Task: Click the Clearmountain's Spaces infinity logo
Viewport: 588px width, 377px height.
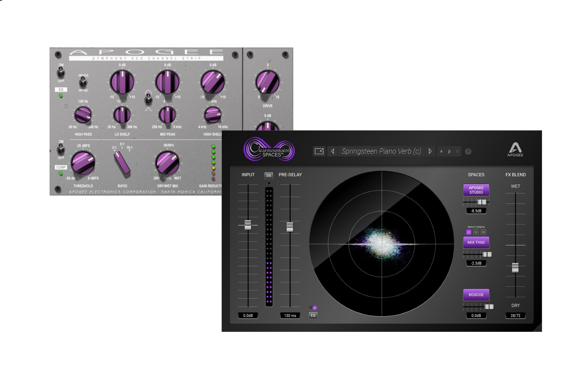Action: (269, 149)
